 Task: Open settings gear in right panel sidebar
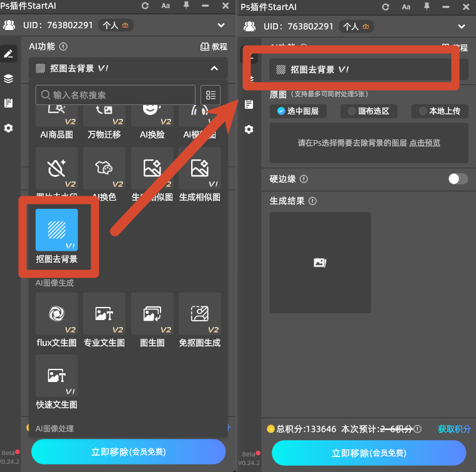[249, 129]
